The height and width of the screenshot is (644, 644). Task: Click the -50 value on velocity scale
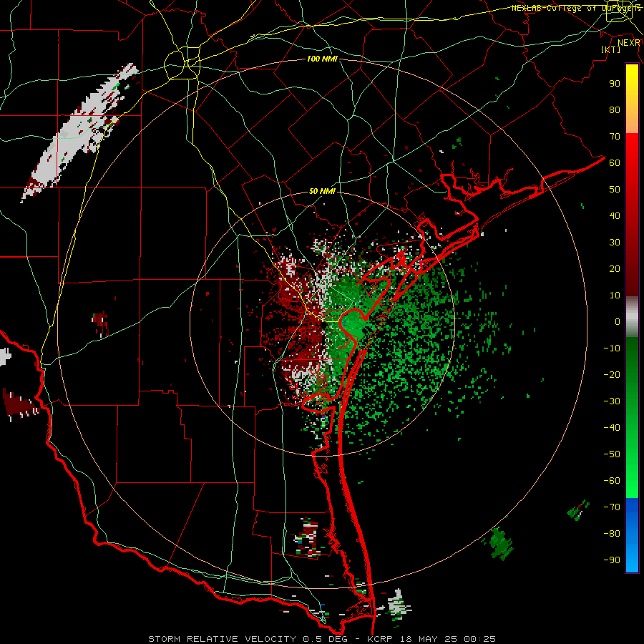point(612,454)
